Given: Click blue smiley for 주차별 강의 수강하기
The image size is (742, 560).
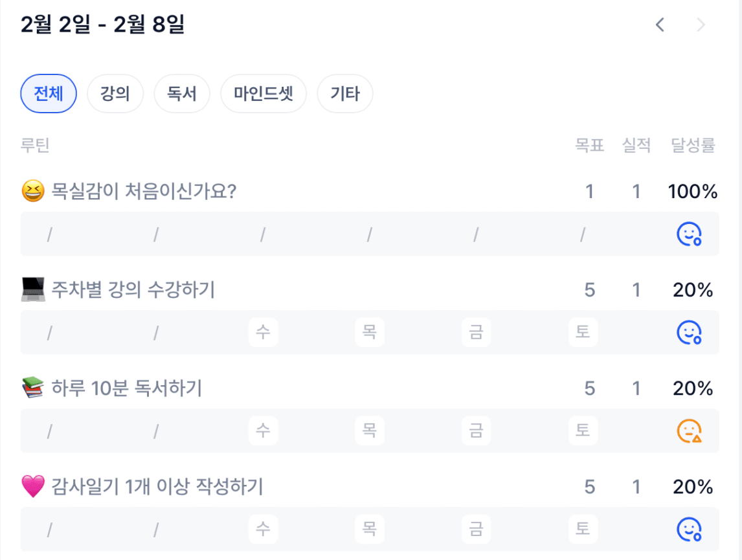Looking at the screenshot, I should tap(689, 333).
